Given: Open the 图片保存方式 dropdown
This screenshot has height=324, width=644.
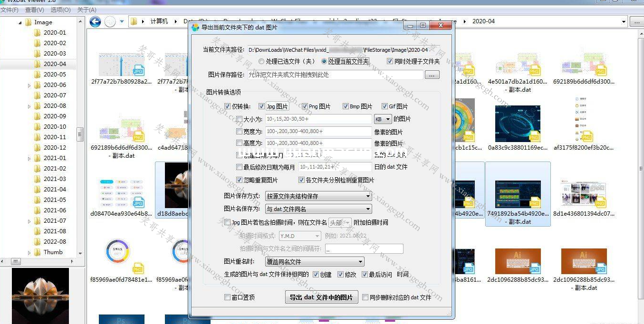Looking at the screenshot, I should tap(318, 196).
